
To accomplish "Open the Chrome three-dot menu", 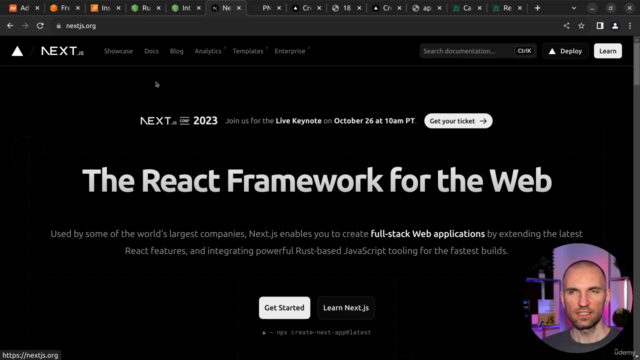I will pos(630,26).
